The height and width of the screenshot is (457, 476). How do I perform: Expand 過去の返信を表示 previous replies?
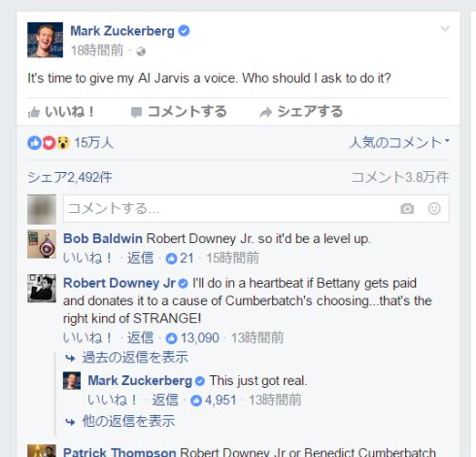[x=127, y=358]
